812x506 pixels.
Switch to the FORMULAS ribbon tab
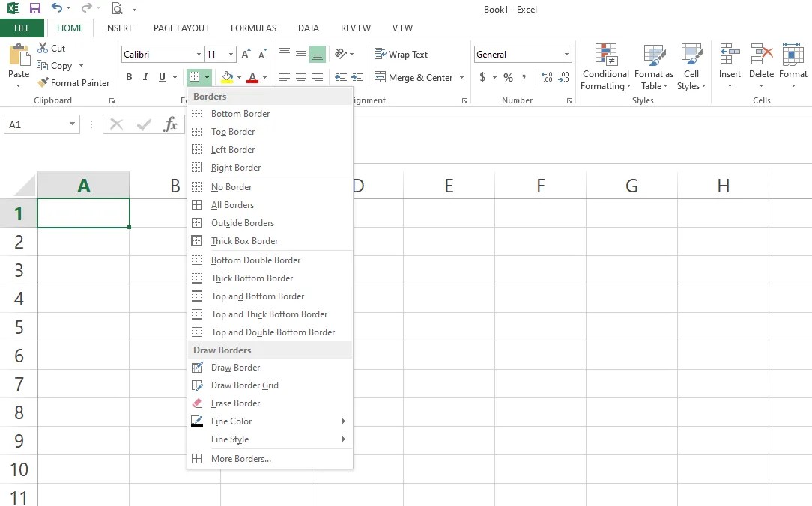click(253, 28)
